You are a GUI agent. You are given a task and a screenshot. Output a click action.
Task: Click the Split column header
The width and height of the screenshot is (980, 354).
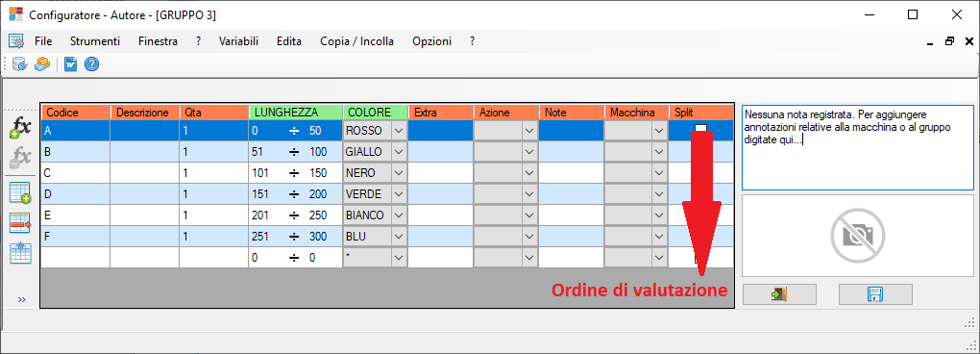coord(700,113)
